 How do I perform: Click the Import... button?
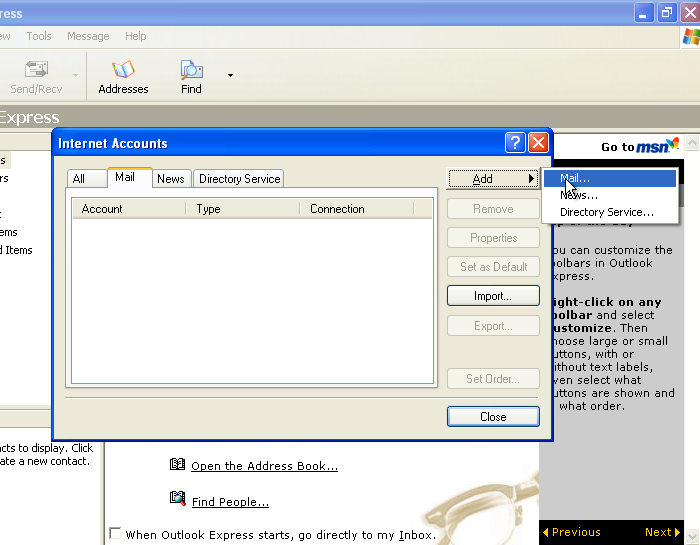(493, 296)
